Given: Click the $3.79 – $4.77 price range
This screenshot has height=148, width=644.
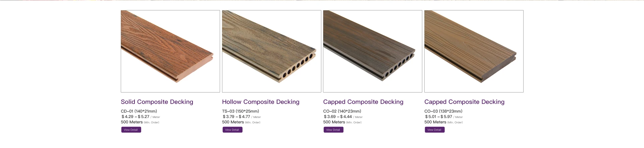Looking at the screenshot, I should (236, 117).
